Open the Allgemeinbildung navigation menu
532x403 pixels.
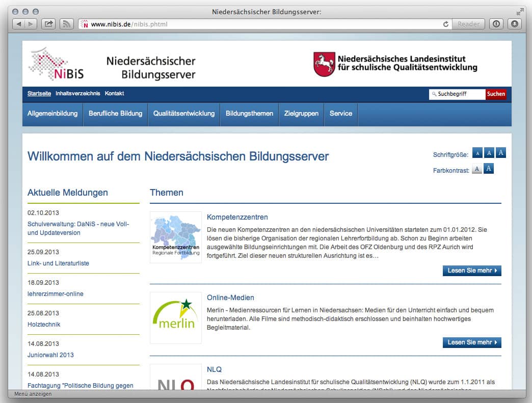[x=52, y=114]
